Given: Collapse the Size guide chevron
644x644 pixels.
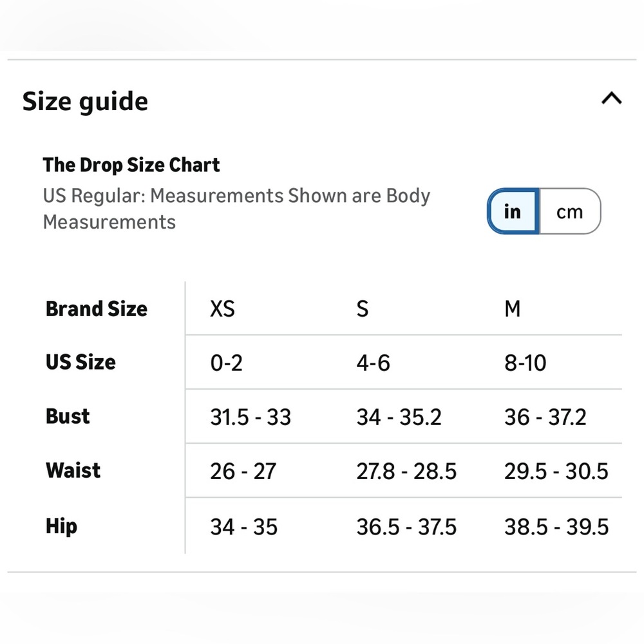Looking at the screenshot, I should [x=612, y=99].
